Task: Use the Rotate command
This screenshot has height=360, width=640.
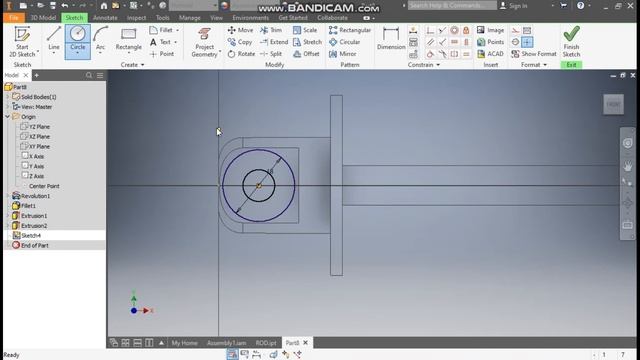Action: 241,54
